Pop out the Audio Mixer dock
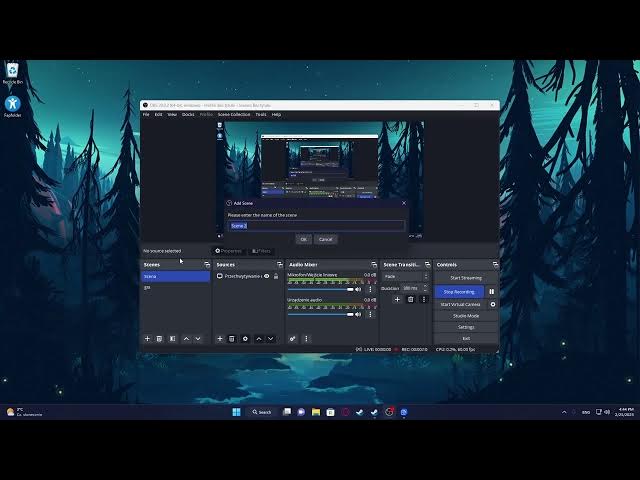The image size is (640, 480). (x=374, y=264)
